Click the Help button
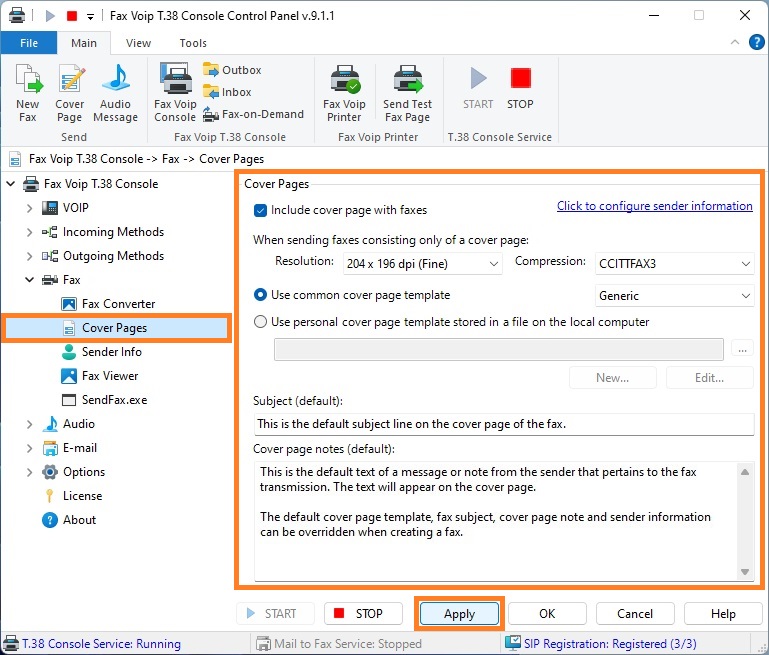Viewport: 769px width, 655px height. (723, 614)
